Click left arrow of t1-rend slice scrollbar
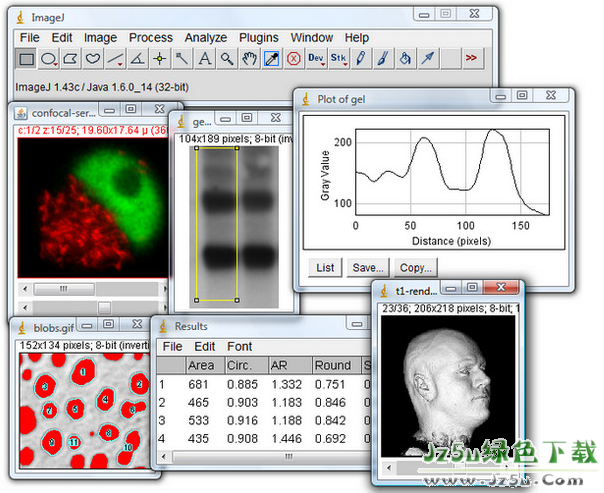 click(x=389, y=468)
